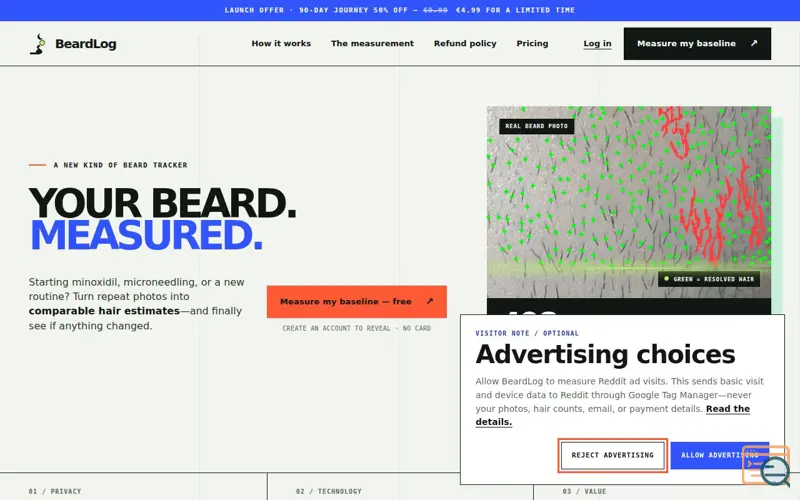800x500 pixels.
Task: Click the launch offer banner text
Action: 399,10
